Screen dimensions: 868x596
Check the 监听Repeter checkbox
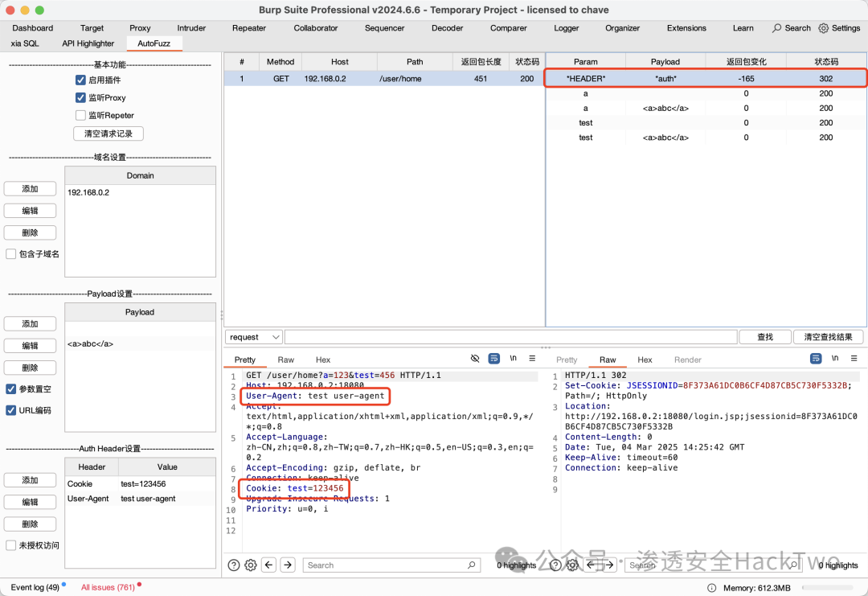[x=81, y=115]
